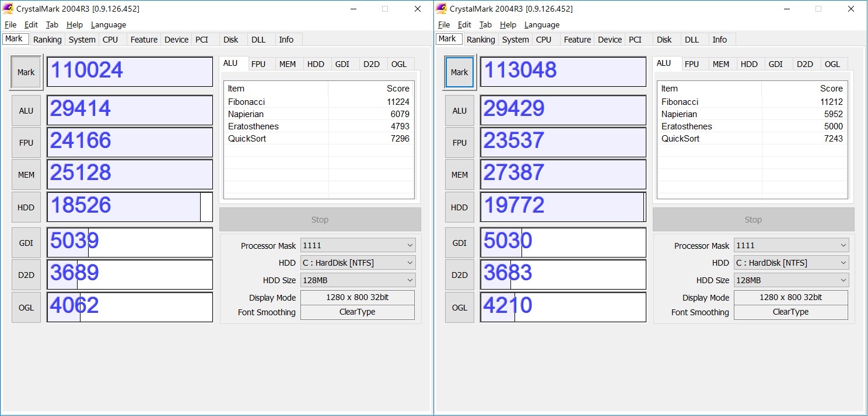Screen dimensions: 868x416
Task: Click the ALU benchmark button in right window
Action: click(x=460, y=111)
